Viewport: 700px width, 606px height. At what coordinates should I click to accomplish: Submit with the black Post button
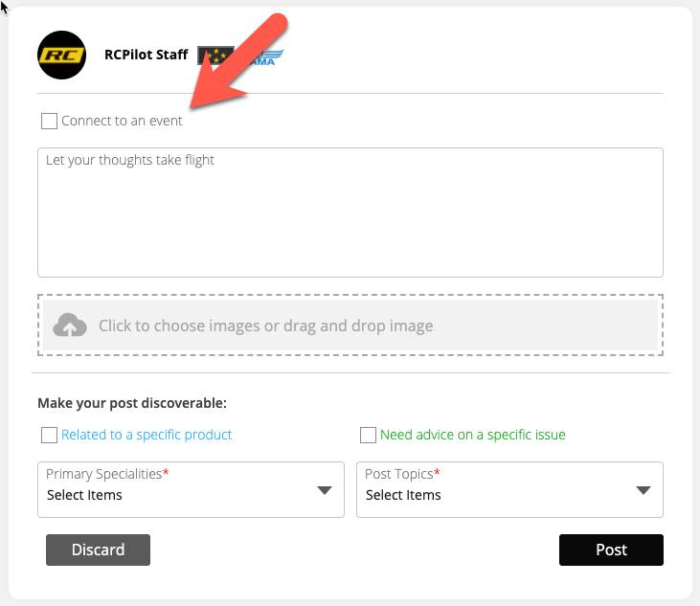(611, 550)
